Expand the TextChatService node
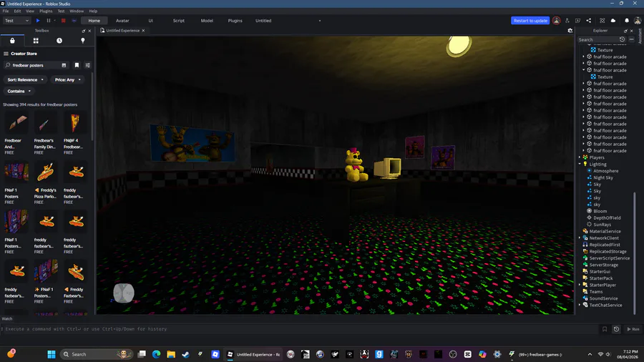644x362 pixels. 580,305
